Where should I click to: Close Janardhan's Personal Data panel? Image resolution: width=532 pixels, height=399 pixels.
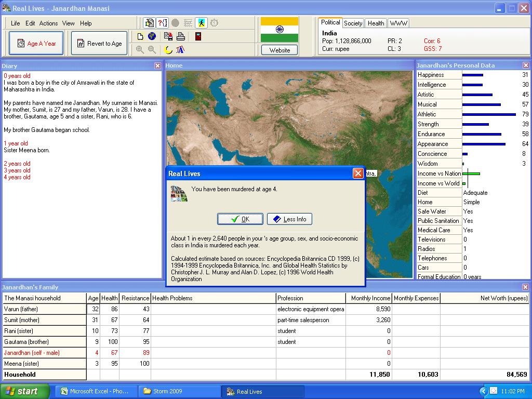526,65
